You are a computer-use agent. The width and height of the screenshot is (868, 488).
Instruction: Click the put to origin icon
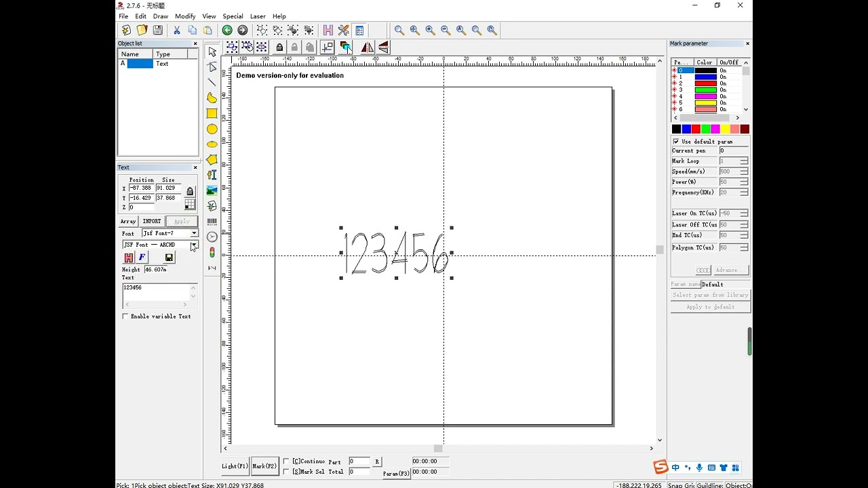[328, 47]
